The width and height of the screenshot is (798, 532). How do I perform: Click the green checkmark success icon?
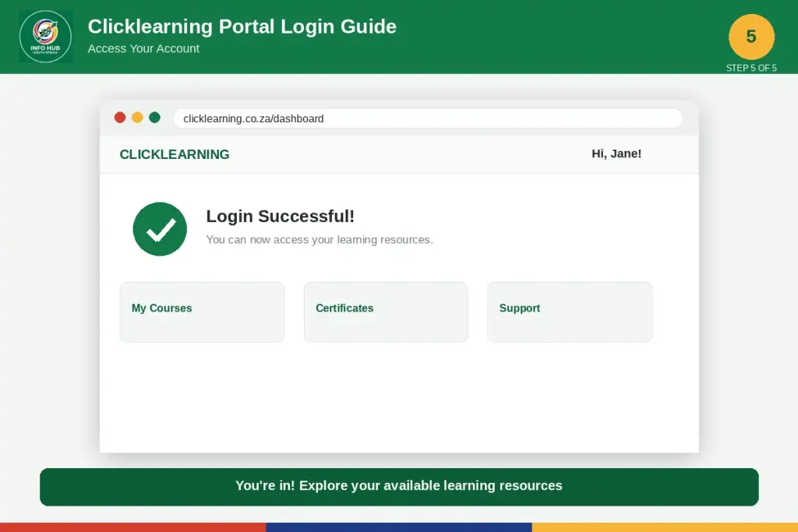160,229
